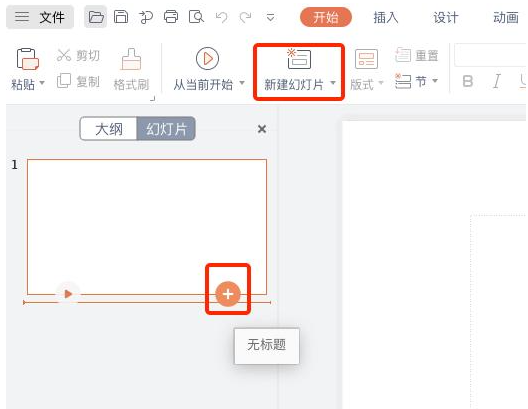The width and height of the screenshot is (528, 409).
Task: Click the Open folder icon
Action: [x=96, y=17]
